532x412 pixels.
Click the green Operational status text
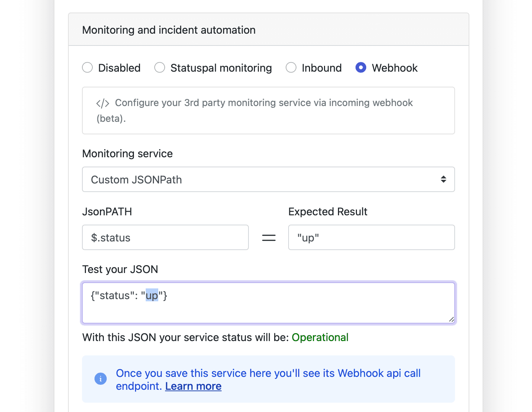point(320,337)
